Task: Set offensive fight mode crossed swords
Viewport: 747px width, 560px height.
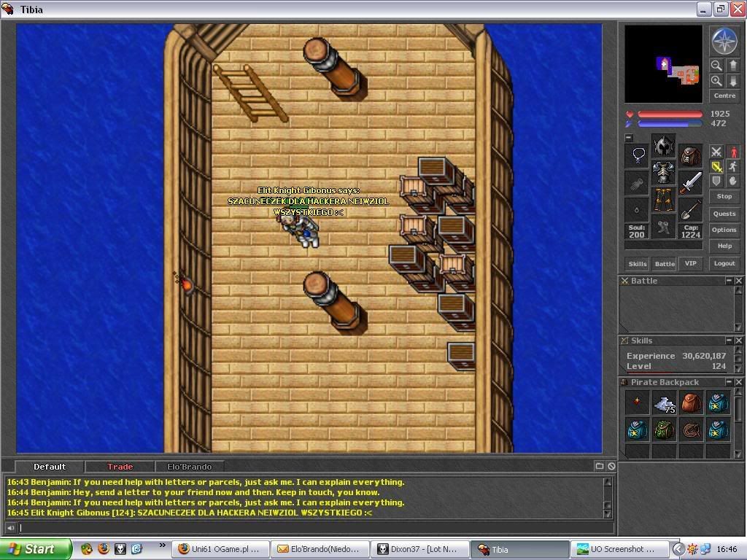Action: pyautogui.click(x=716, y=152)
